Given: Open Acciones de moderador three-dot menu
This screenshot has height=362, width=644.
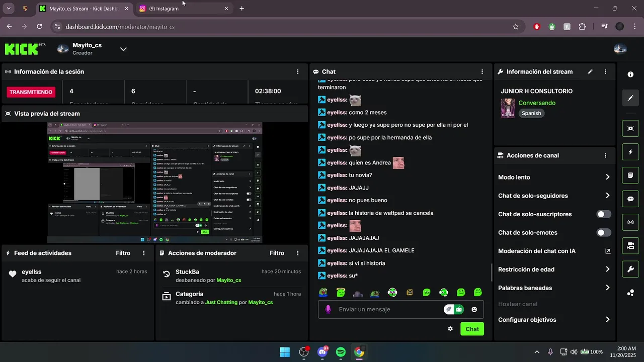Looking at the screenshot, I should (298, 253).
